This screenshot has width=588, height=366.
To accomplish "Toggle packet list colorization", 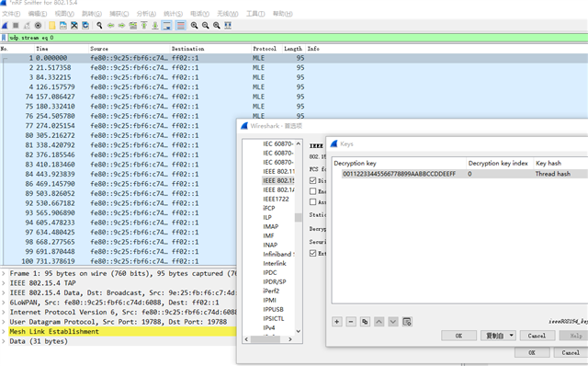I will [180, 26].
